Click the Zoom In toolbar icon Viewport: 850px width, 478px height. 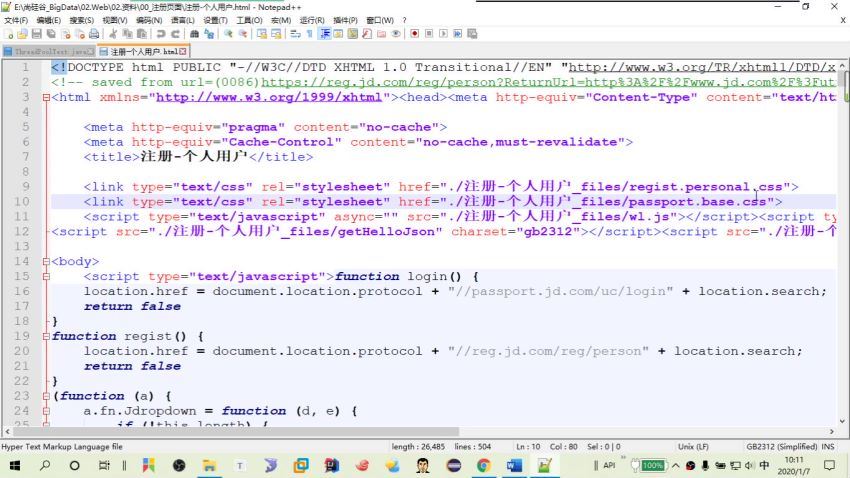(228, 34)
